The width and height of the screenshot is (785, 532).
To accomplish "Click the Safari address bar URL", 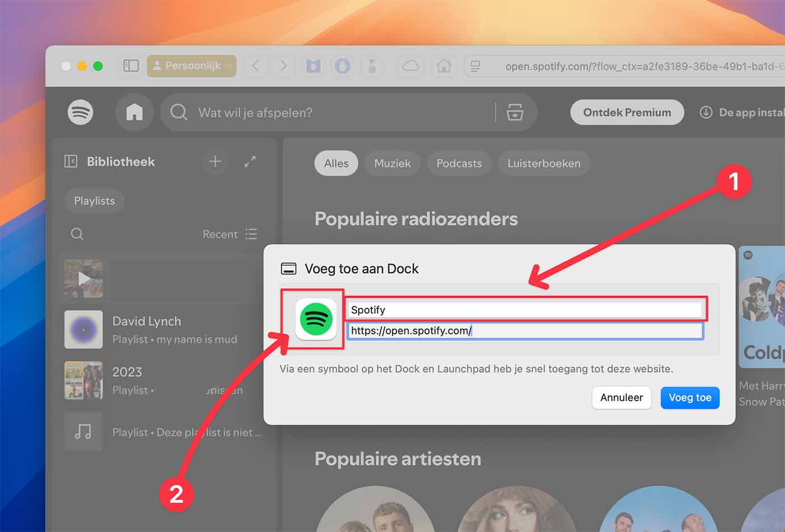I will 645,66.
